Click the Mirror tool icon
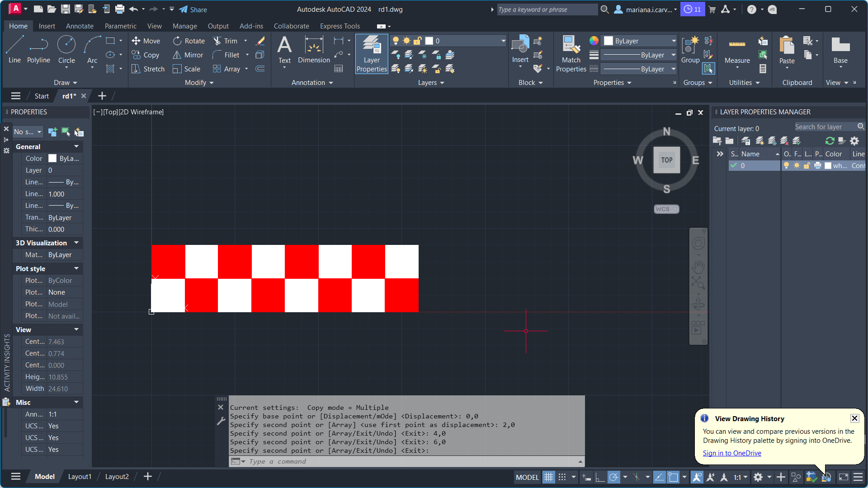 (x=177, y=55)
